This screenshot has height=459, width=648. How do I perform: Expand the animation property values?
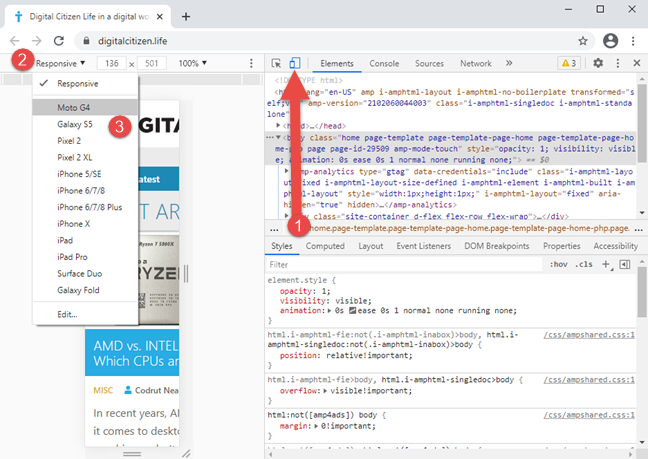point(329,311)
